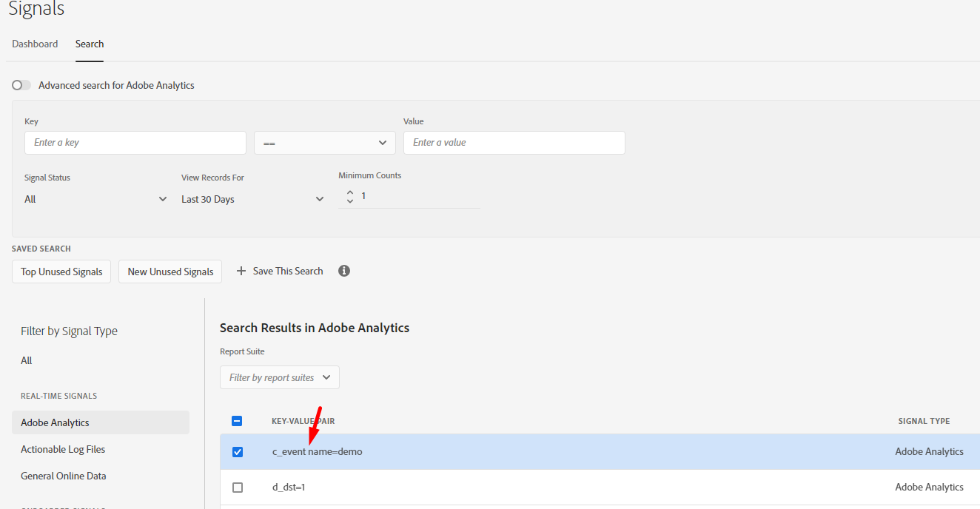Screen dimensions: 980x509
Task: Open the == operator dropdown
Action: (325, 143)
